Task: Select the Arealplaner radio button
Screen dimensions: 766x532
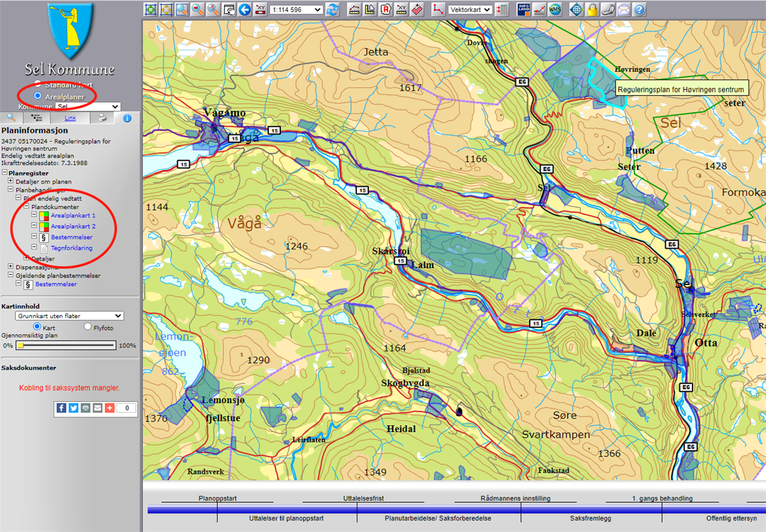Action: point(38,96)
